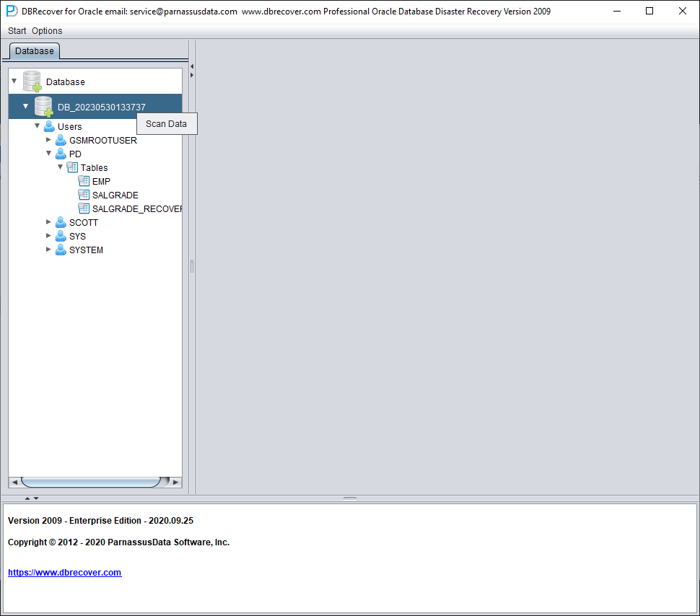Click the SCOTT user icon

coord(61,222)
